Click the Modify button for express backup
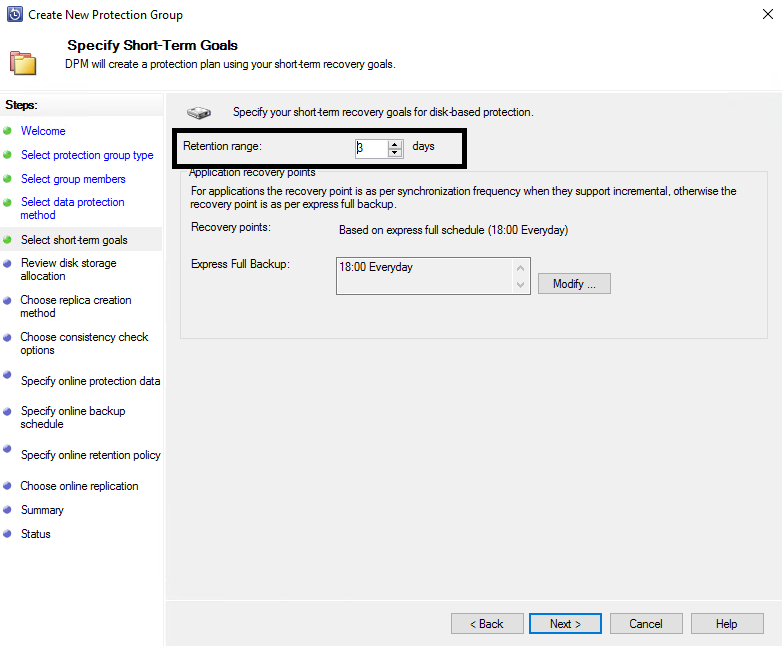 pos(574,284)
